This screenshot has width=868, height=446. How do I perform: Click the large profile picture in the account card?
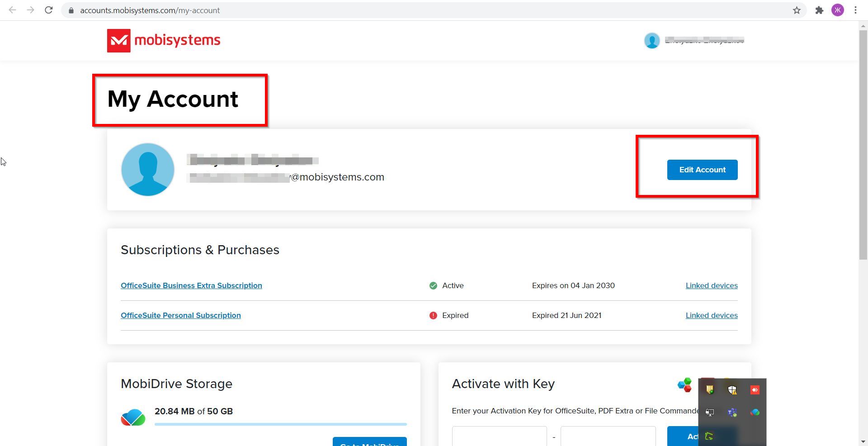[x=148, y=170]
